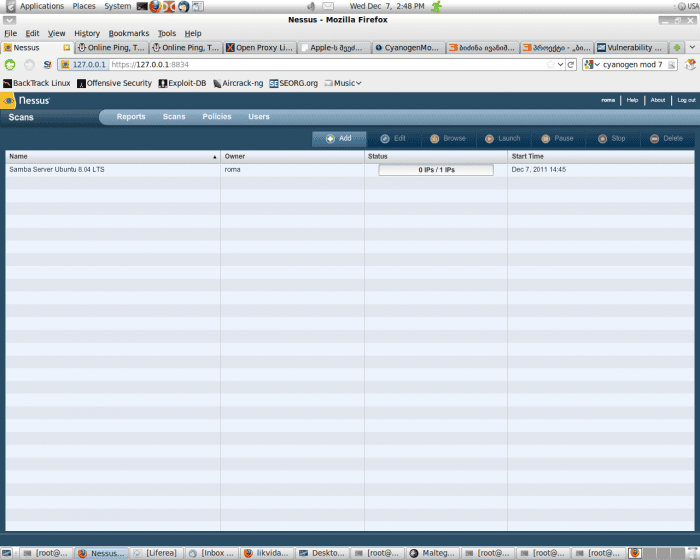This screenshot has height=560, width=700.
Task: Switch to the Scans tab in Nessus
Action: tap(174, 117)
